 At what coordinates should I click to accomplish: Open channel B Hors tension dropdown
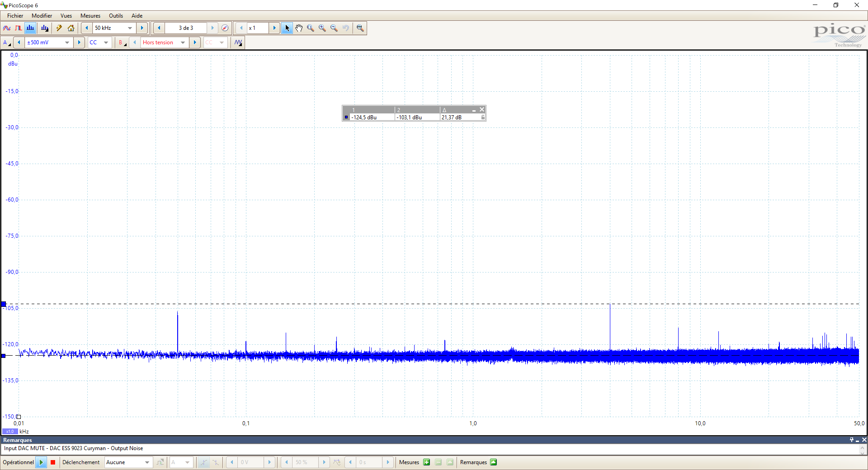point(183,42)
